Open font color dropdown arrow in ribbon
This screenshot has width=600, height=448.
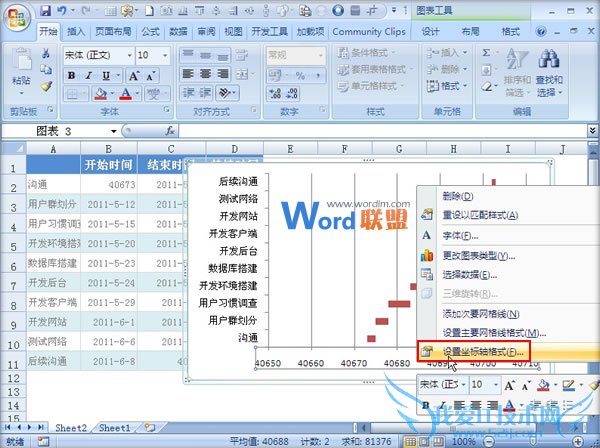tap(137, 93)
